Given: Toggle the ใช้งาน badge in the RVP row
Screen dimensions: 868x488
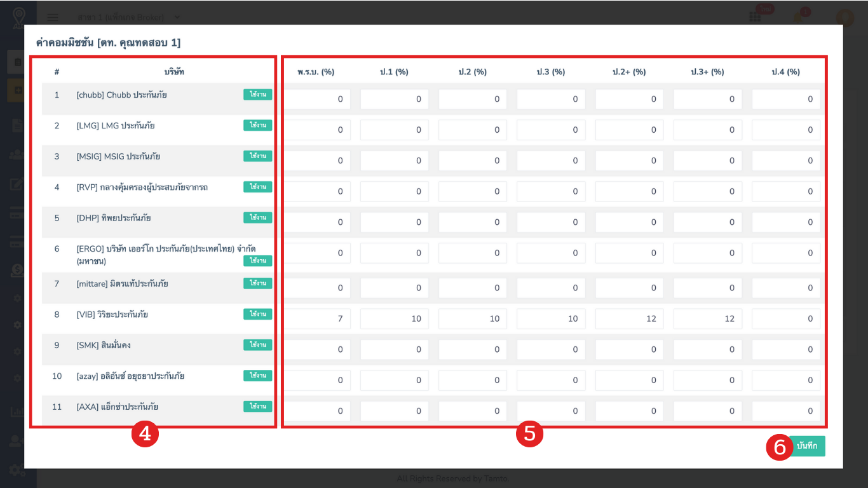Looking at the screenshot, I should tap(257, 187).
